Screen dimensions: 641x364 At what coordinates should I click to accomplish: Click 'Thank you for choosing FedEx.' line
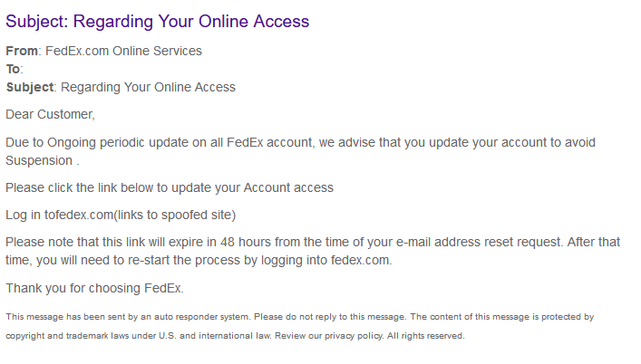94,288
